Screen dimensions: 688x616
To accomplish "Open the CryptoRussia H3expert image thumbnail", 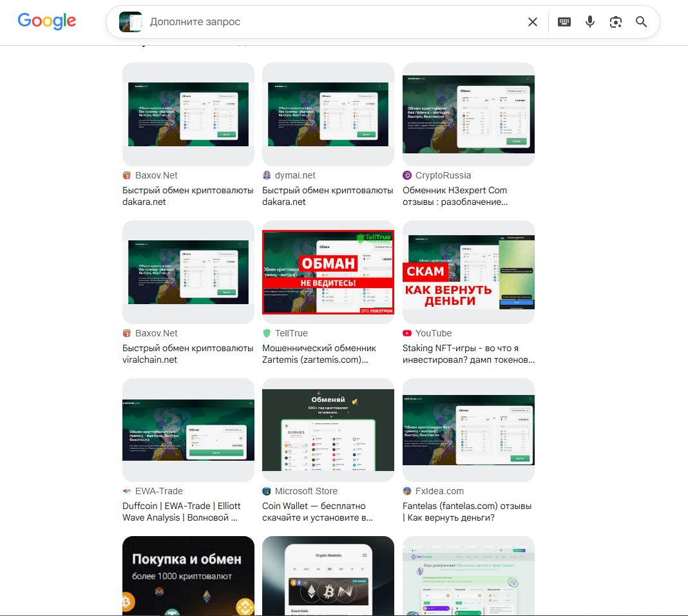I will 468,114.
